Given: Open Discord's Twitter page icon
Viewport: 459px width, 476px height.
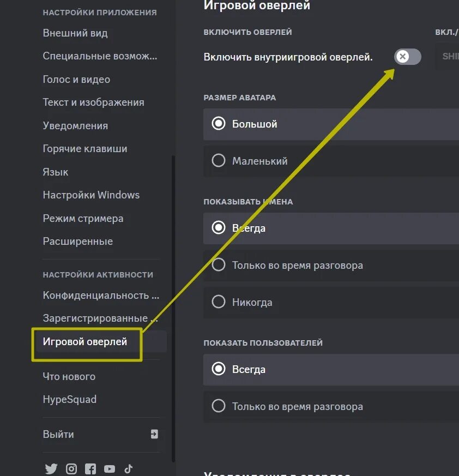Looking at the screenshot, I should coord(51,468).
